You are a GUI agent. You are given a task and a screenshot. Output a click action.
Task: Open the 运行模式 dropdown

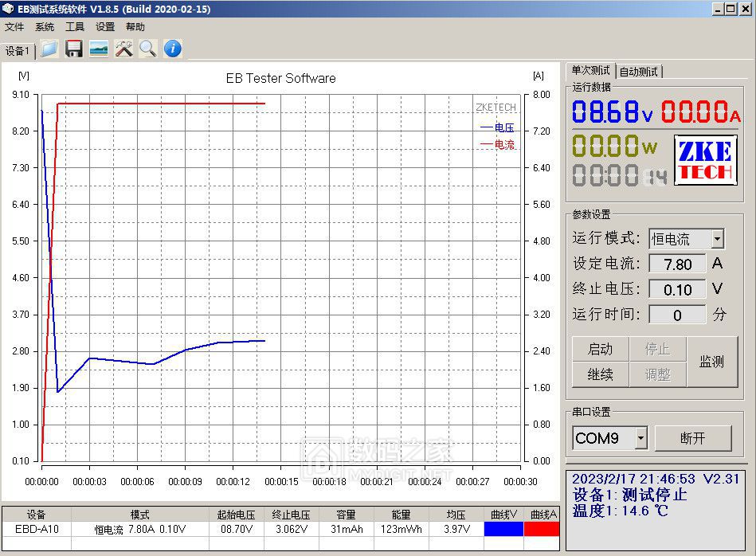(718, 238)
